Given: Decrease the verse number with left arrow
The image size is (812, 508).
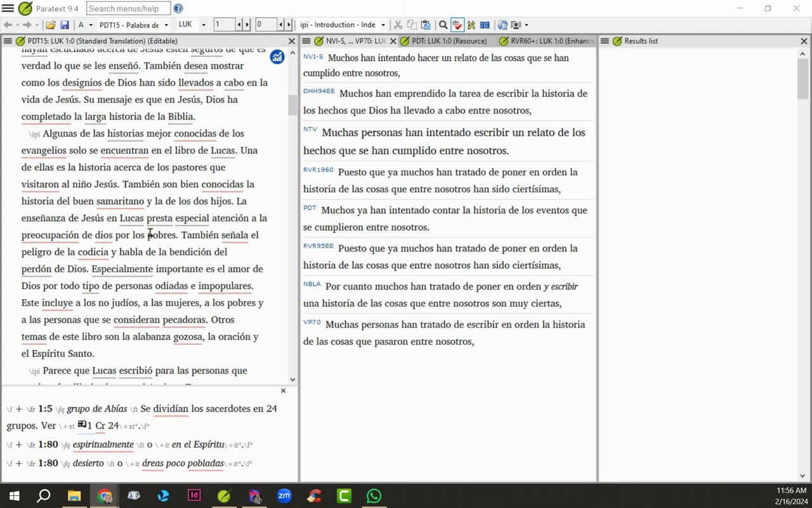Looking at the screenshot, I should [281, 25].
